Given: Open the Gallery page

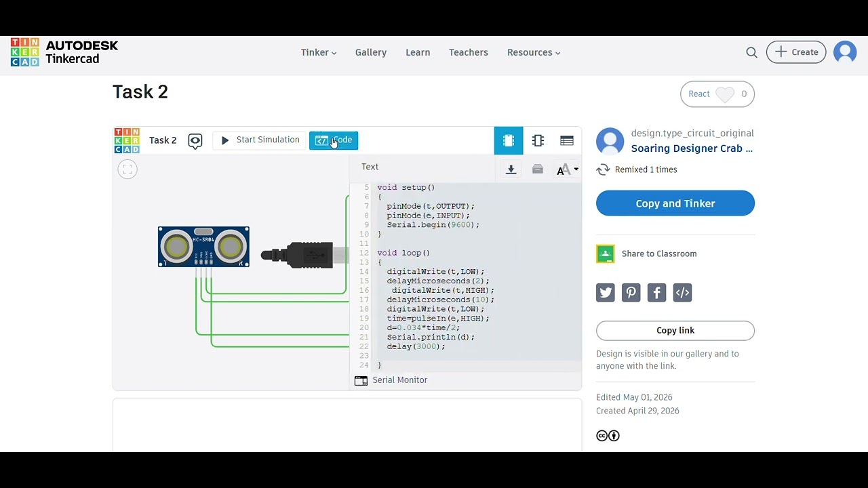Looking at the screenshot, I should click(371, 52).
